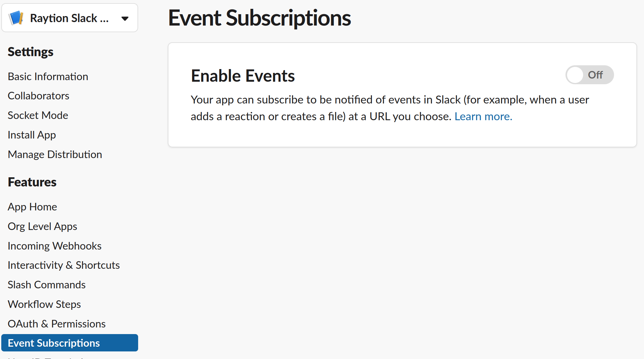The height and width of the screenshot is (359, 644).
Task: Click the Settings section header
Action: (30, 52)
